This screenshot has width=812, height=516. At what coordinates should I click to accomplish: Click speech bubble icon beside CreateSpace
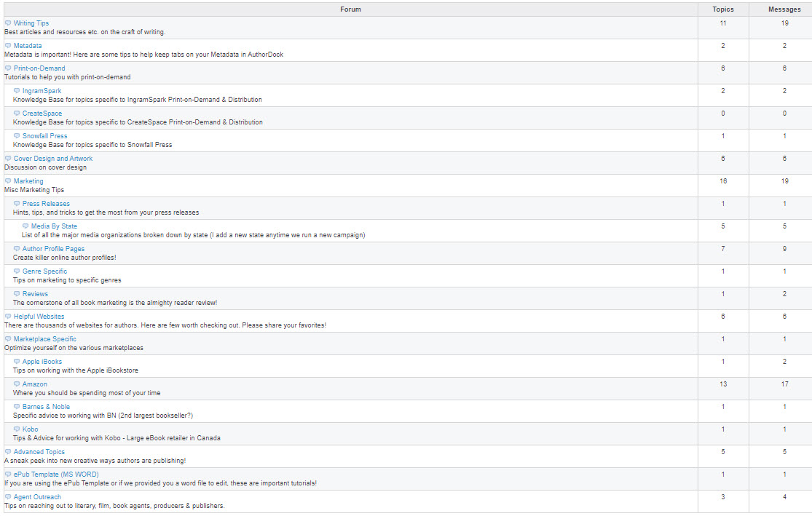[x=17, y=114]
